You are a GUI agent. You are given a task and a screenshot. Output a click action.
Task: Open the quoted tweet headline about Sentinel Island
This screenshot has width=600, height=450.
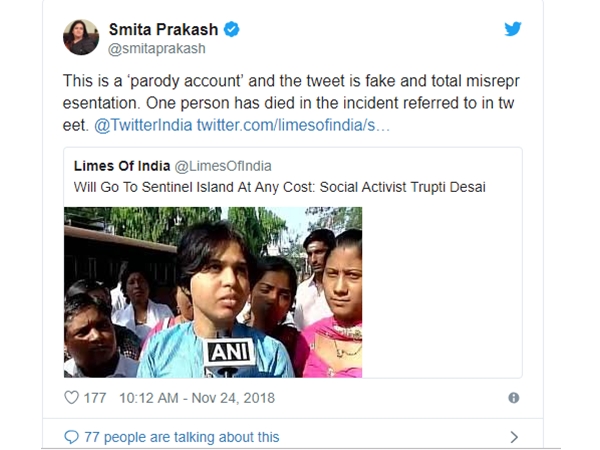pos(280,187)
